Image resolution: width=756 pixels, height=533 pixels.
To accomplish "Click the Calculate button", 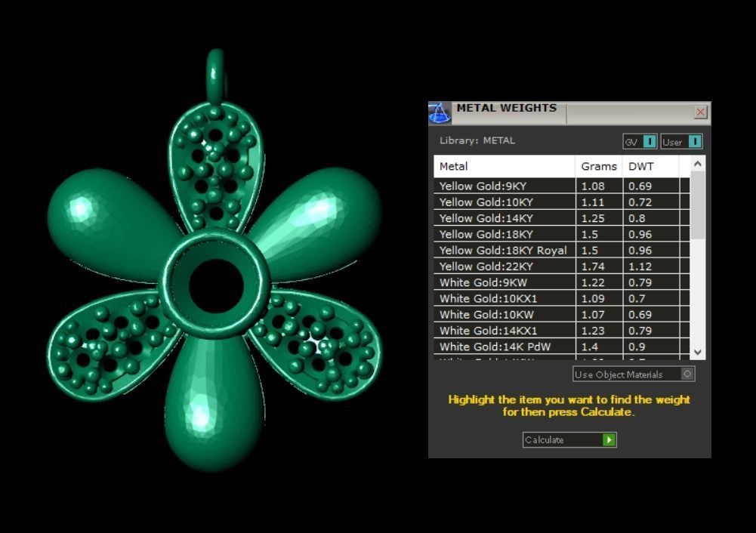I will point(569,439).
